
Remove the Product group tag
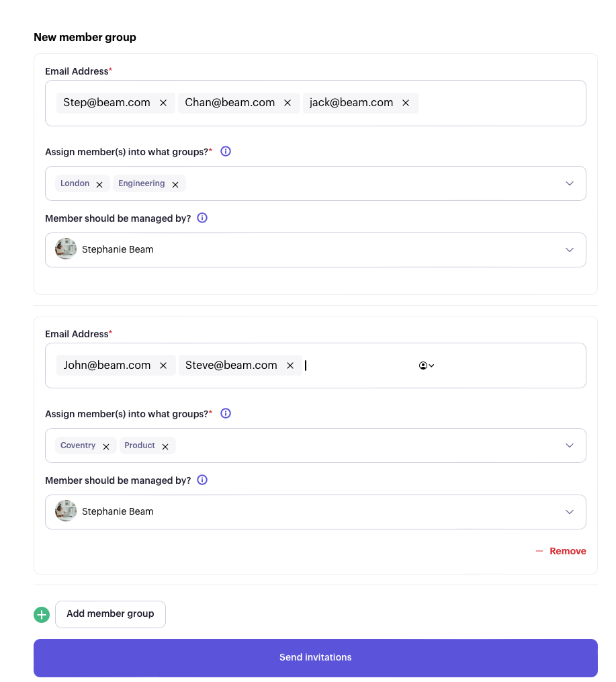tap(165, 447)
